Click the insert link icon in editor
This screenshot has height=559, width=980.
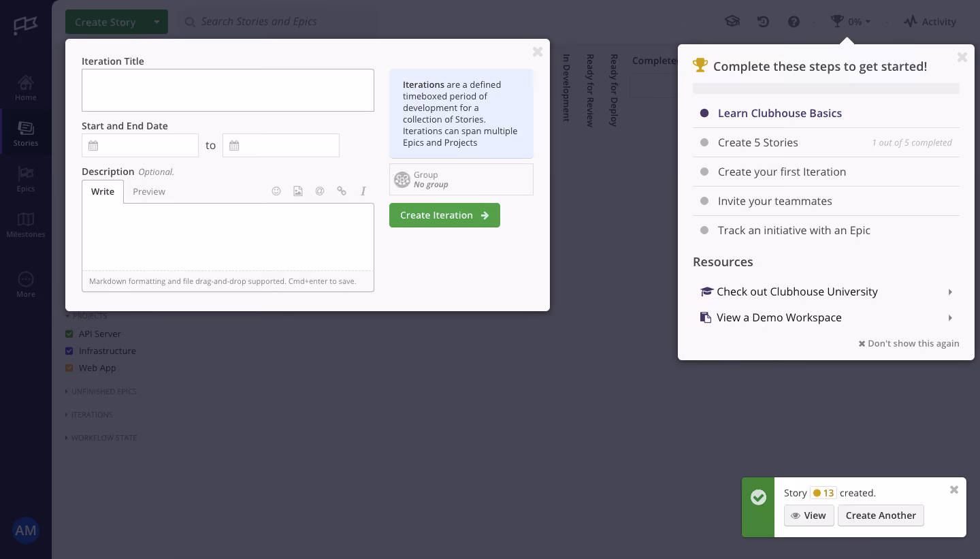point(342,191)
